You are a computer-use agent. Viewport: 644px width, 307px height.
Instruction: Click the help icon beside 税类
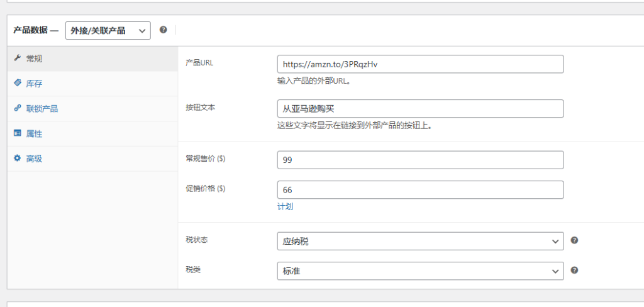575,270
